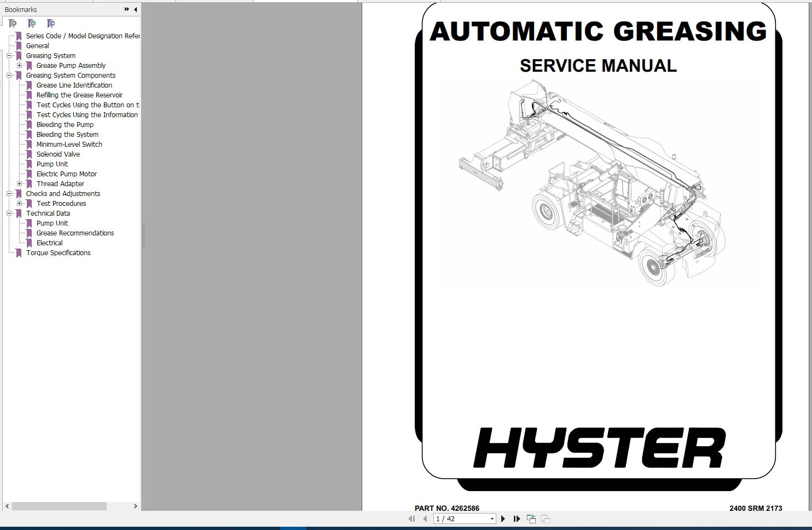Click the double-arrow icon in the Bookmarks header

click(x=127, y=9)
